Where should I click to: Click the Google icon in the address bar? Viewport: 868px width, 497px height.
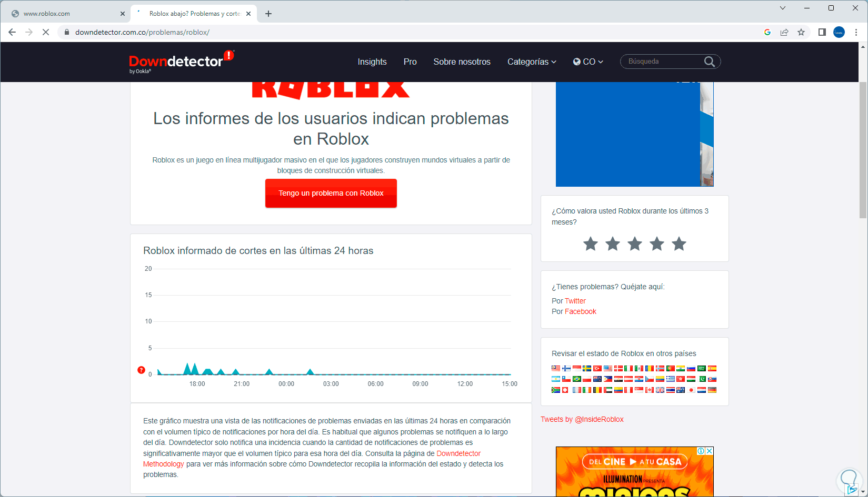(767, 32)
